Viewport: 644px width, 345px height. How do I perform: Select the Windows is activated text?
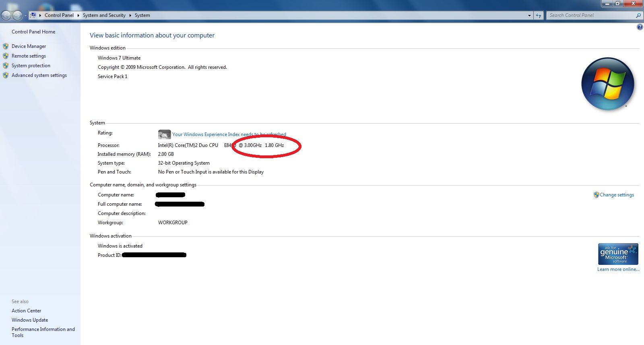point(120,246)
